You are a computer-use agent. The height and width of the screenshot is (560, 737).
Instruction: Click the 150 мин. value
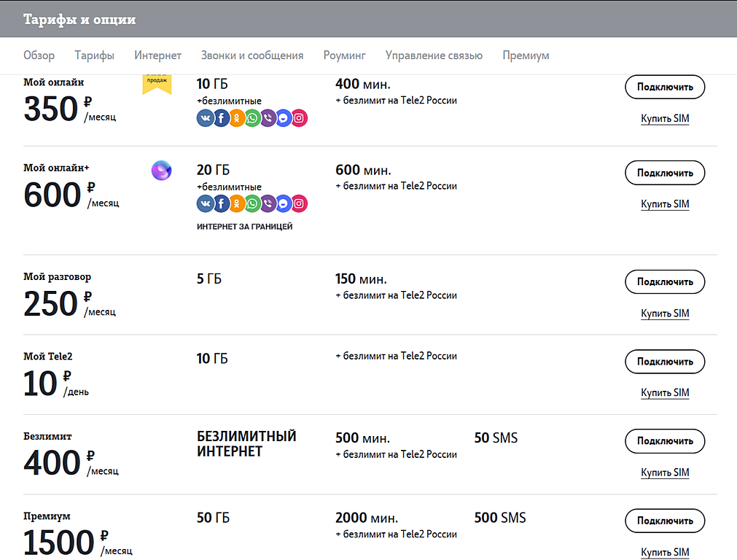coord(361,279)
